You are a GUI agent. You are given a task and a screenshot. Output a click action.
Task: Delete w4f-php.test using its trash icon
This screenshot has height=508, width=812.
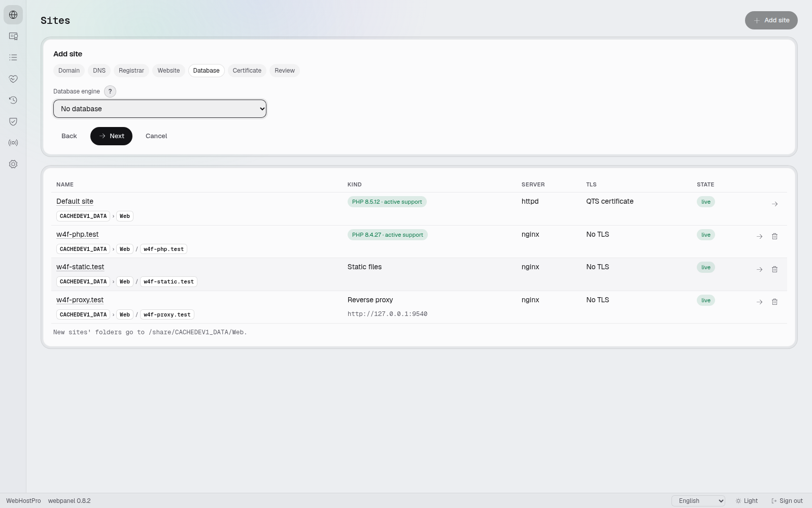(x=774, y=236)
